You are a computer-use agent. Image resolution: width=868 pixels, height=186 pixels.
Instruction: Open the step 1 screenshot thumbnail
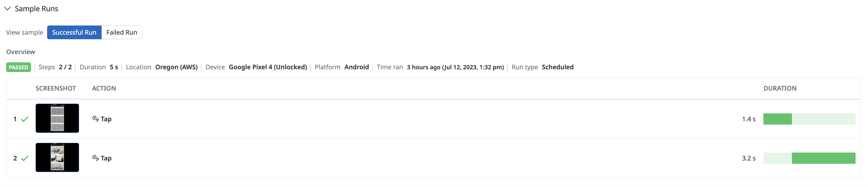click(57, 118)
